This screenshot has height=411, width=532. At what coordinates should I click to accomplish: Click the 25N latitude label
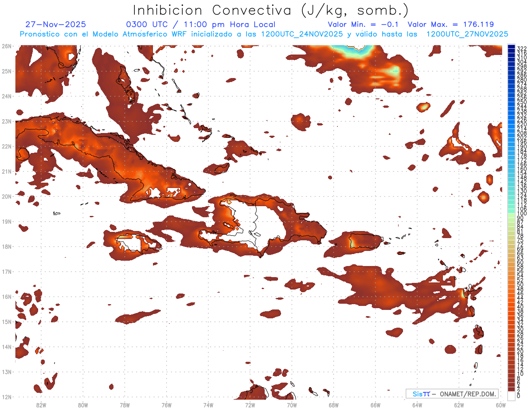[x=7, y=71]
